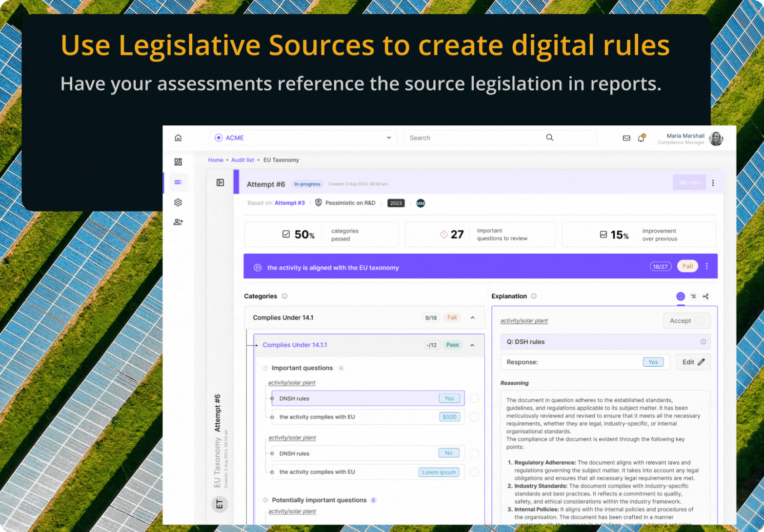Open notifications bell icon
Viewport: 764px width, 532px height.
(x=642, y=138)
